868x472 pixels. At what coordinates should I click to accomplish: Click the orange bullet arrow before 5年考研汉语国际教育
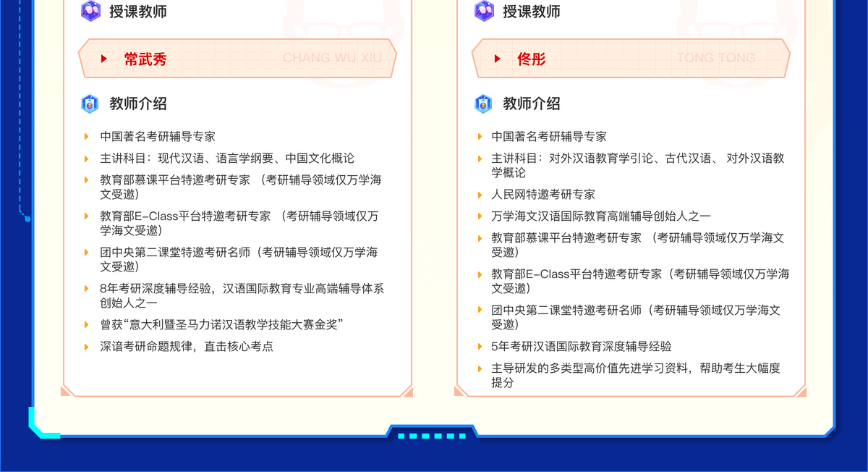(x=479, y=347)
